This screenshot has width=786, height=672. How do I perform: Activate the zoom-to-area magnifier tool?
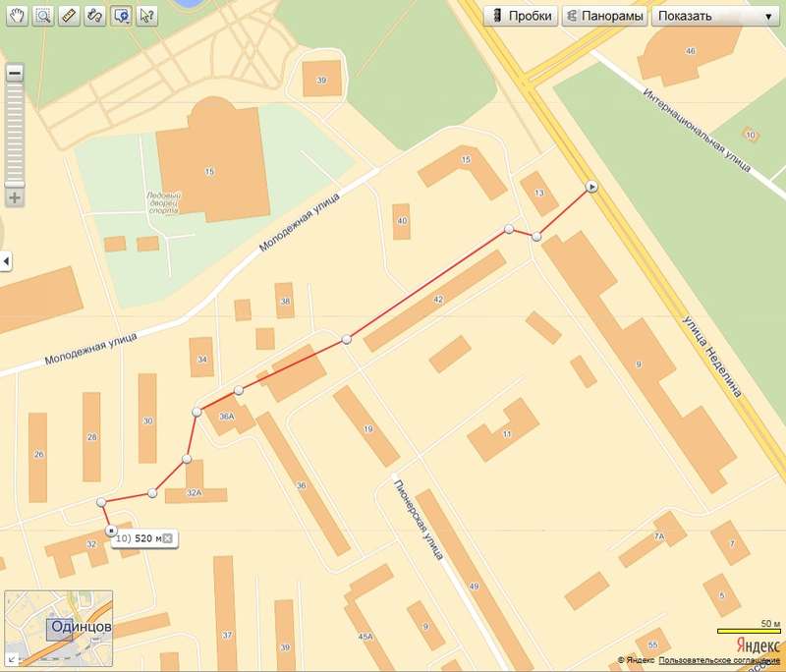coord(43,16)
